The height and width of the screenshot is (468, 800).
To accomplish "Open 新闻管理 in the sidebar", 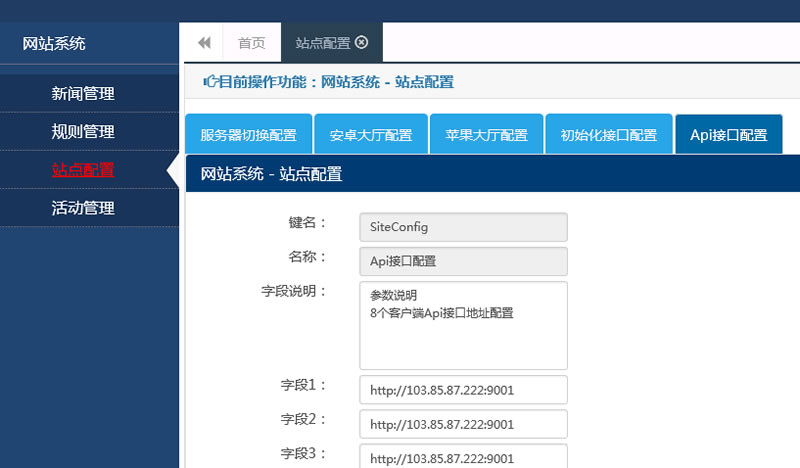I will pos(83,94).
